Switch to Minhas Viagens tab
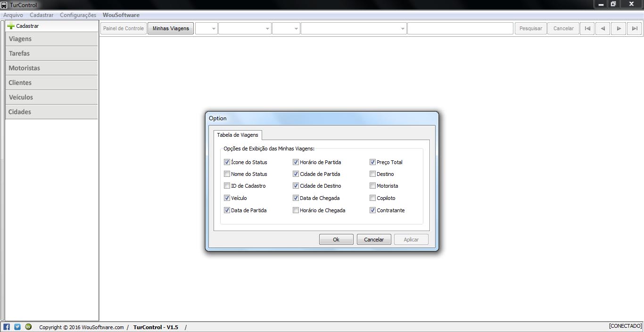 pos(171,28)
